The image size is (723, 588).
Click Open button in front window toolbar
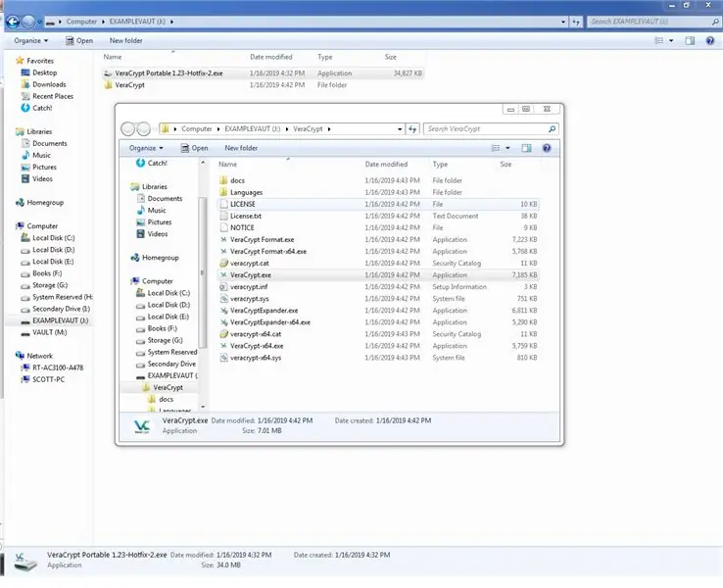[x=194, y=148]
